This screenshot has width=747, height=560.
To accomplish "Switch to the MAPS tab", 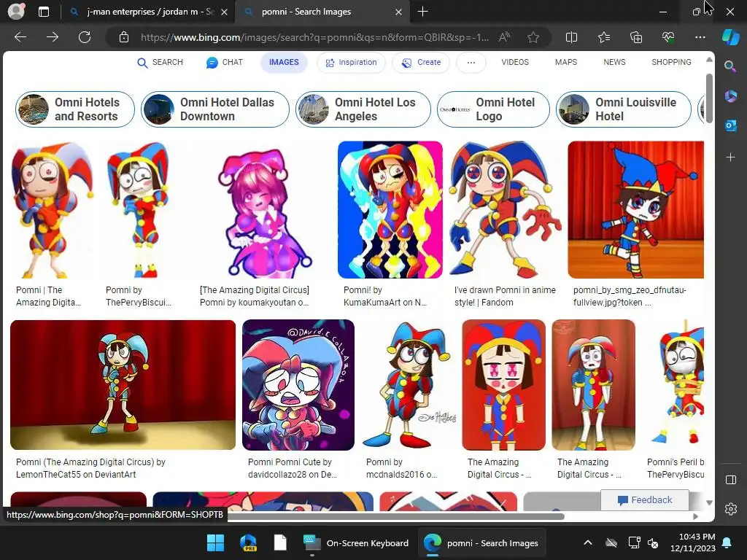I will [566, 63].
